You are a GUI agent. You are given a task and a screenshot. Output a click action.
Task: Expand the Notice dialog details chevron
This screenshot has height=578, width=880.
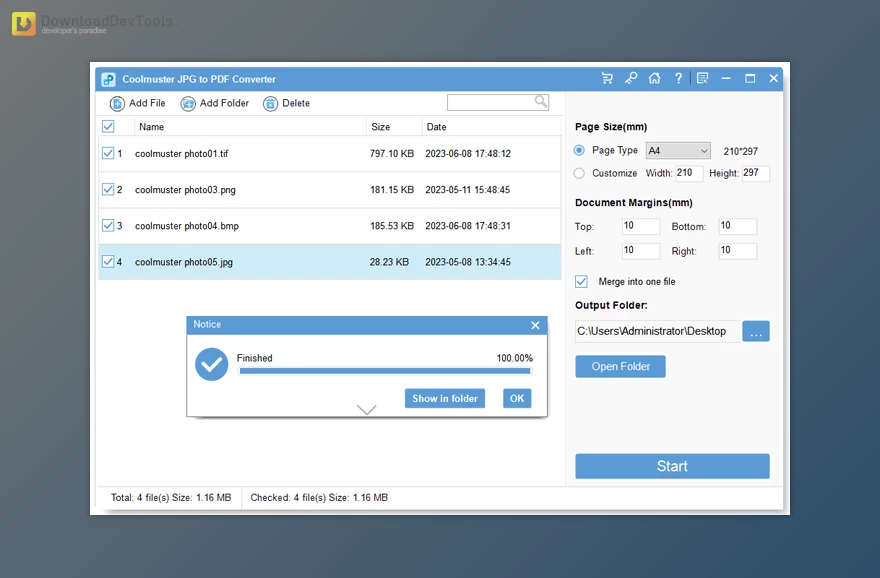[366, 410]
